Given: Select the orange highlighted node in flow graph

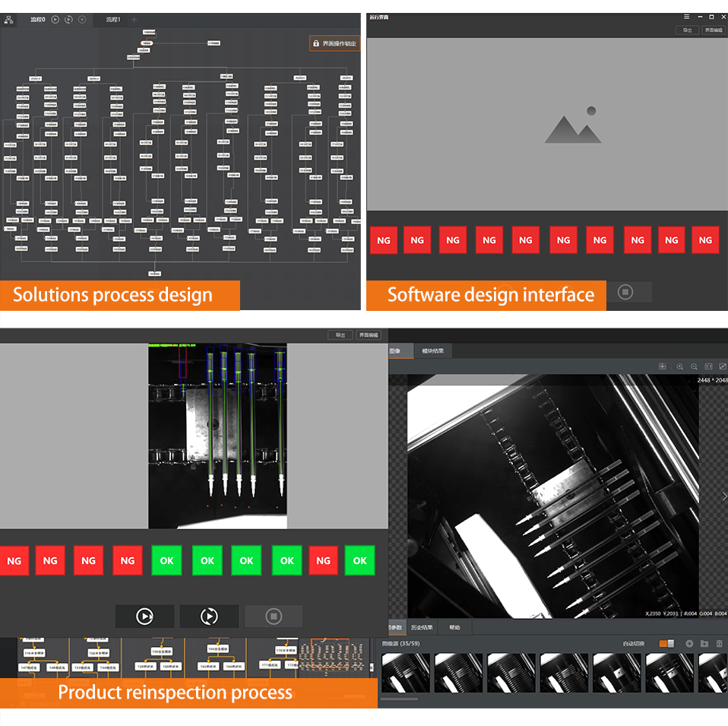Looking at the screenshot, I should click(x=147, y=43).
